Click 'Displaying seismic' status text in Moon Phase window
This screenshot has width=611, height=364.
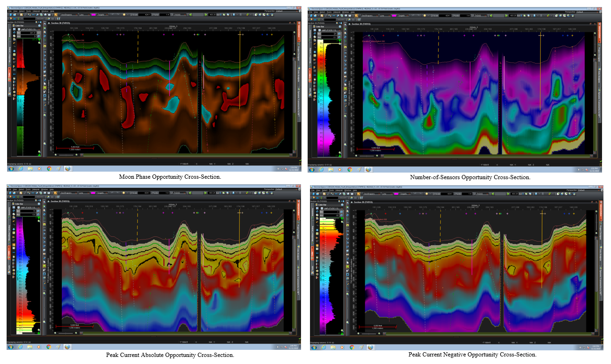point(19,164)
